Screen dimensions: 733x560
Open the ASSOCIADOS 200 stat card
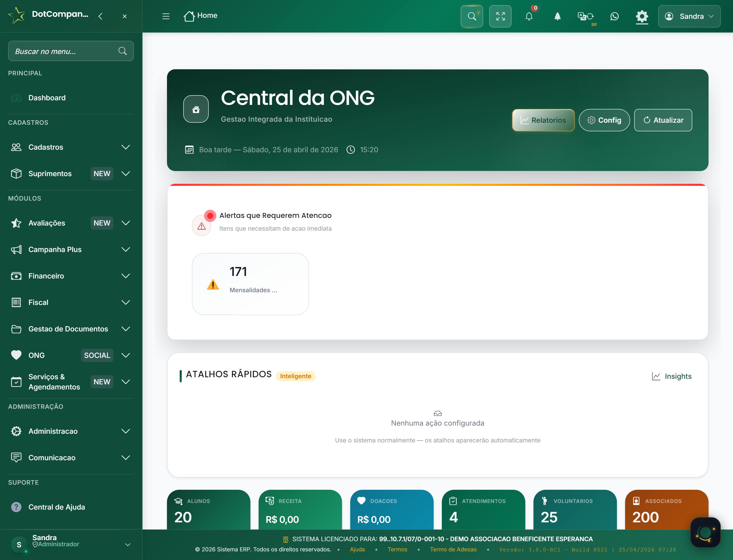pyautogui.click(x=667, y=509)
